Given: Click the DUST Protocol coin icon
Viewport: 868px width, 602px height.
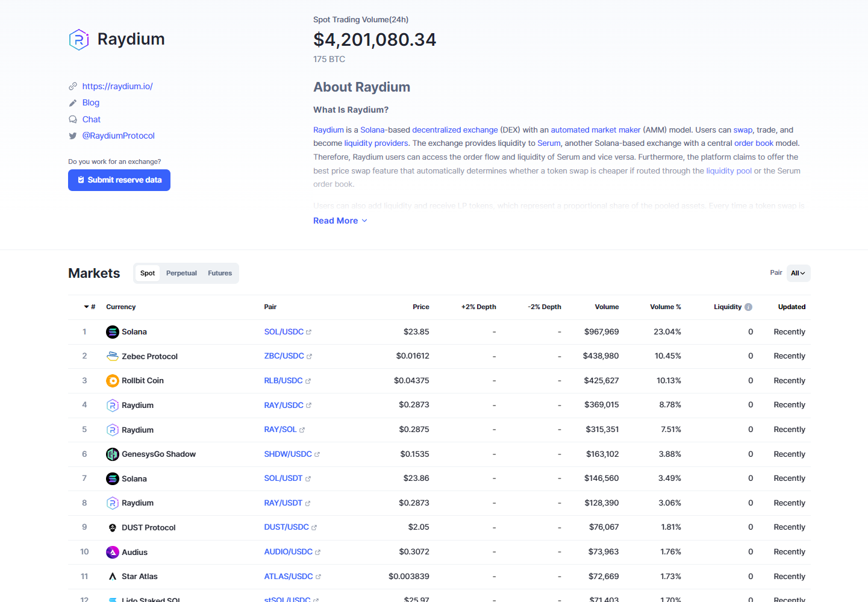Looking at the screenshot, I should pyautogui.click(x=113, y=528).
